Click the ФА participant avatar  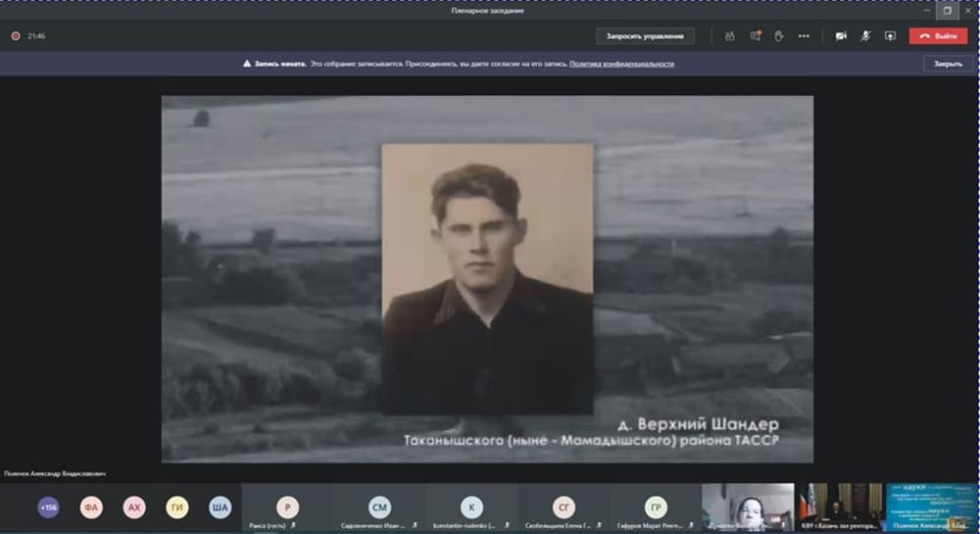(x=91, y=508)
